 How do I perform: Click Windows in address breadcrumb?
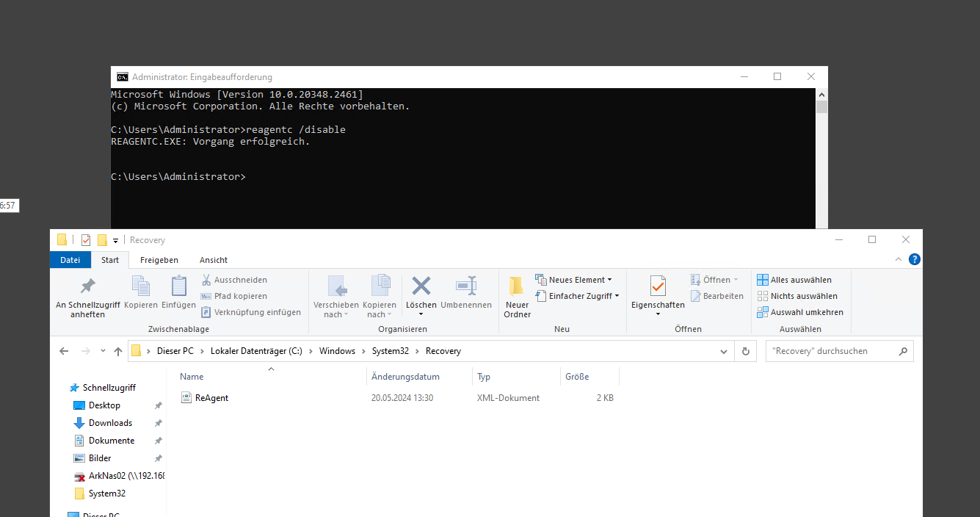coord(337,351)
